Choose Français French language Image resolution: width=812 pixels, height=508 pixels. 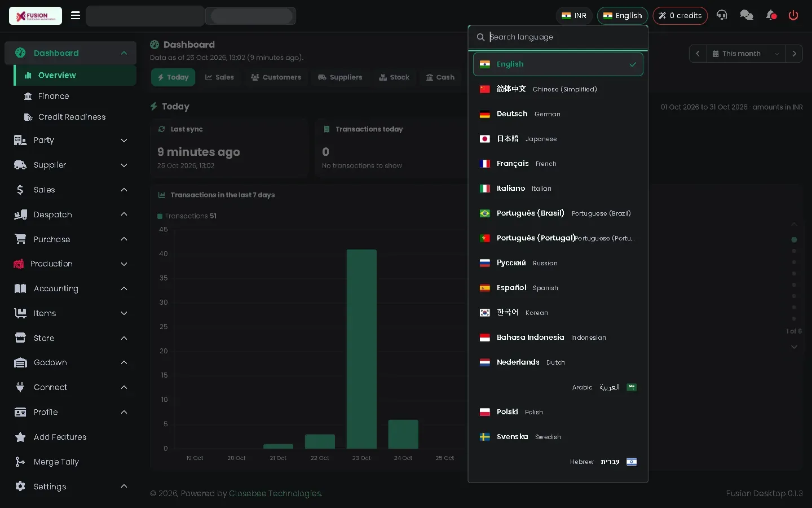point(558,164)
